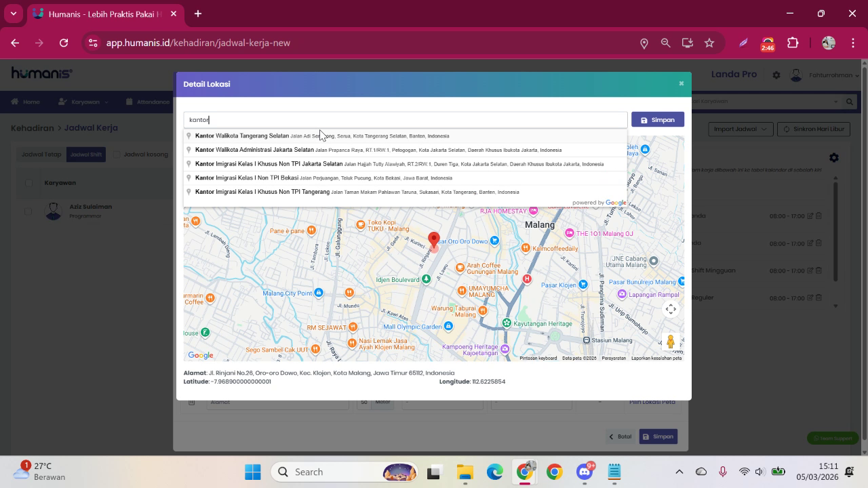Image resolution: width=868 pixels, height=488 pixels.
Task: Delete the Reguler shift schedule entry
Action: click(x=818, y=298)
